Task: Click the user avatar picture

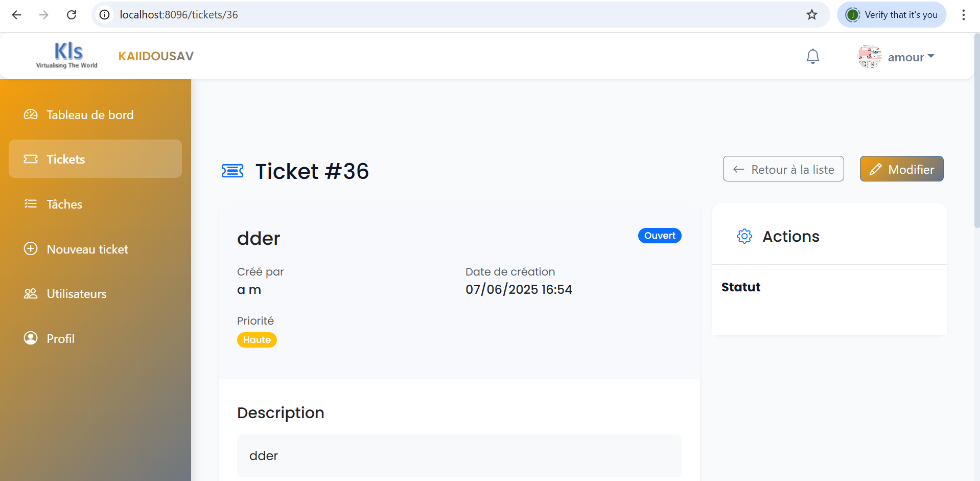Action: click(x=870, y=57)
